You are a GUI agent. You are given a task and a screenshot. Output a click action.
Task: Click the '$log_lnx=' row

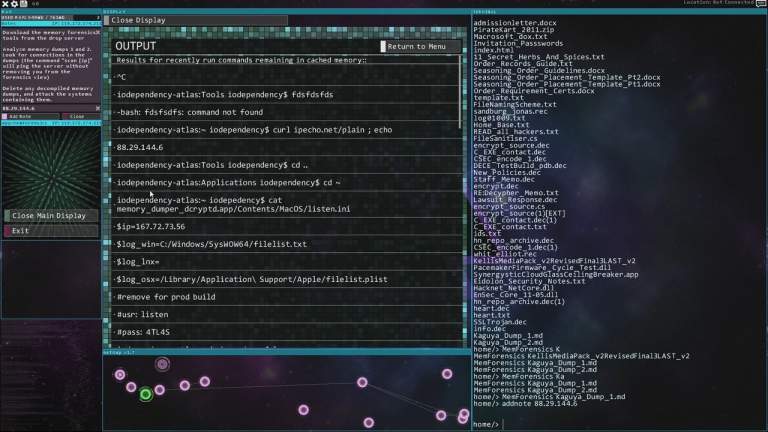pyautogui.click(x=286, y=262)
